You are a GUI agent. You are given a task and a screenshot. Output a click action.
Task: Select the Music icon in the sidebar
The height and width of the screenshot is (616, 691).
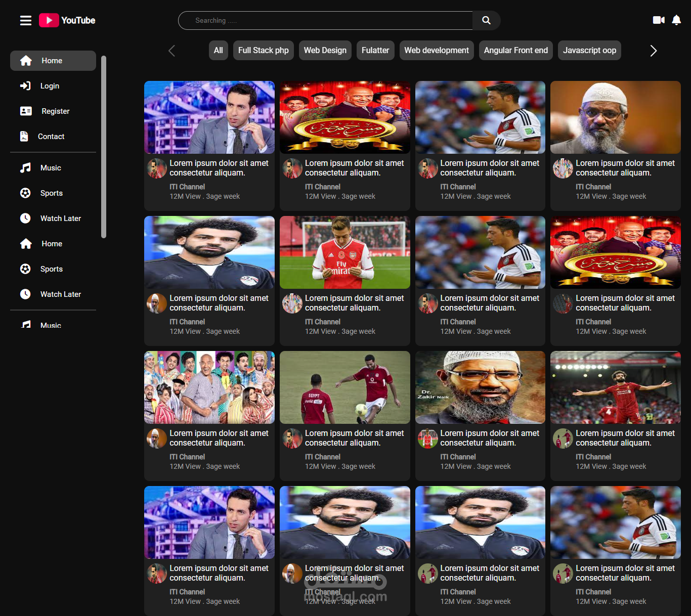pos(26,167)
